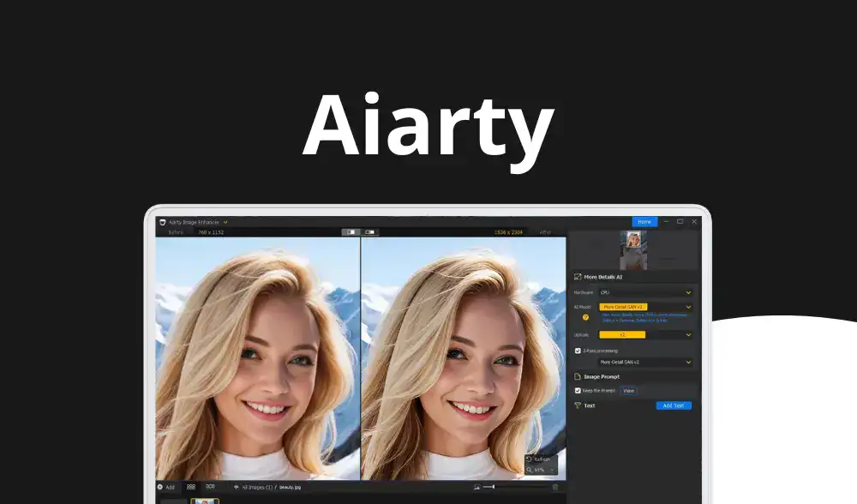This screenshot has height=504, width=857.
Task: Click the View prompt button
Action: coord(628,390)
